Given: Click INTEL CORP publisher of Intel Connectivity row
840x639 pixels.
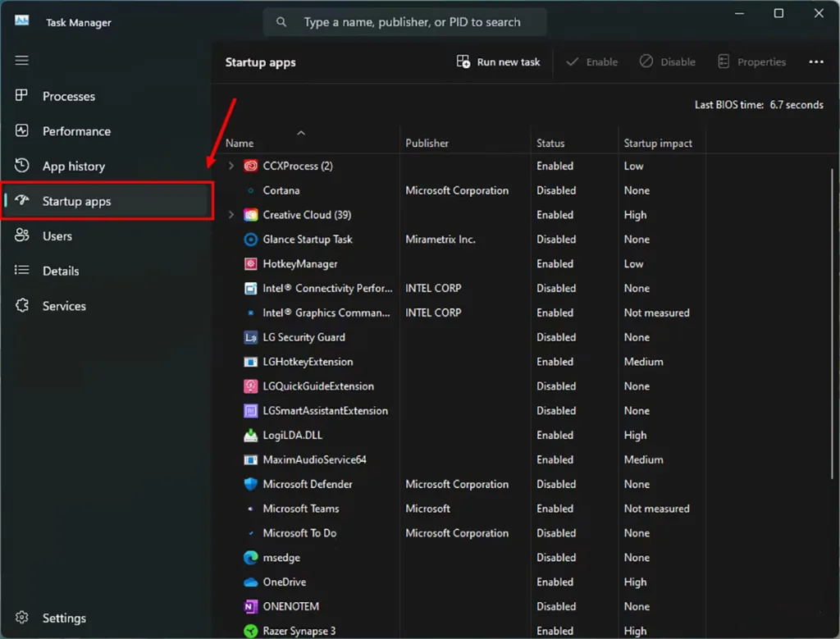Looking at the screenshot, I should 433,288.
